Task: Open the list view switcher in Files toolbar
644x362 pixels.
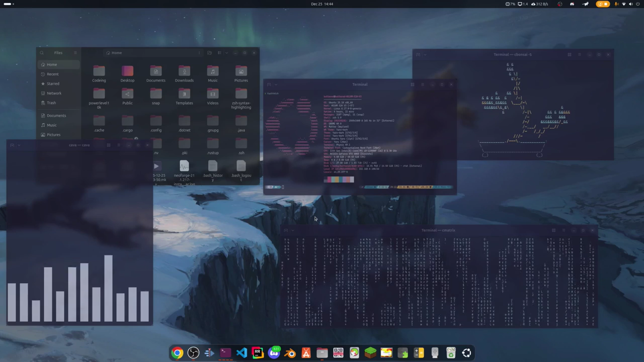Action: (219, 53)
